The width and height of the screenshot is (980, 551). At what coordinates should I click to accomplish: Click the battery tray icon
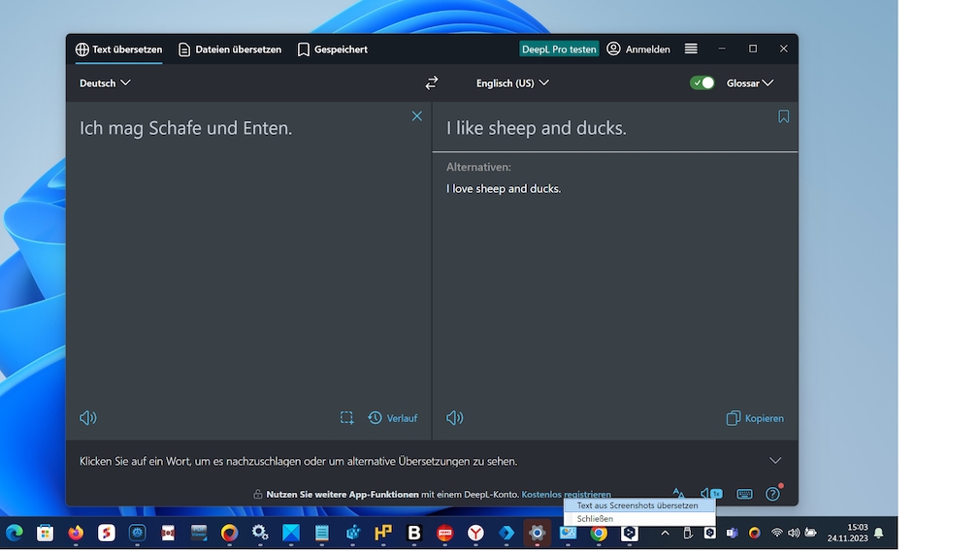pos(810,533)
